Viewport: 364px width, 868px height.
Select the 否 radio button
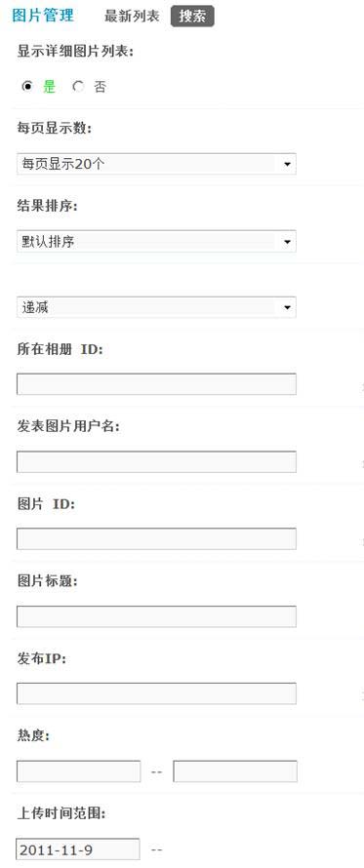[78, 87]
